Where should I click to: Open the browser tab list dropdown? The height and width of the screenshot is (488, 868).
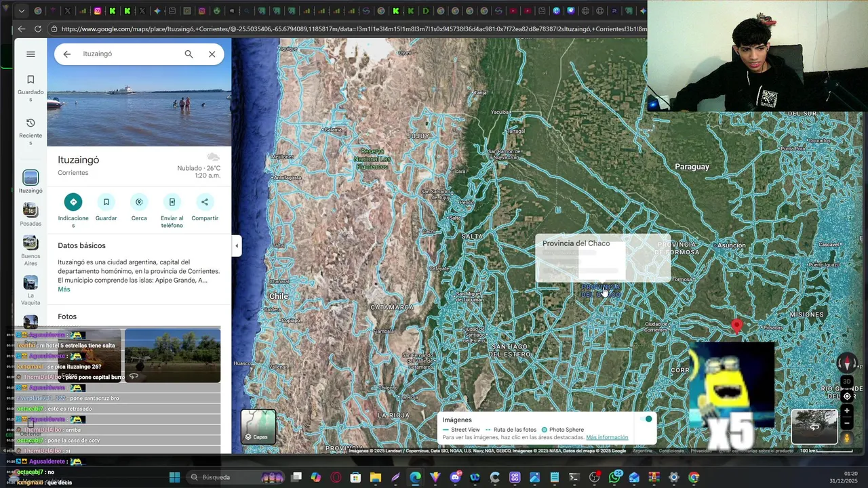click(21, 11)
